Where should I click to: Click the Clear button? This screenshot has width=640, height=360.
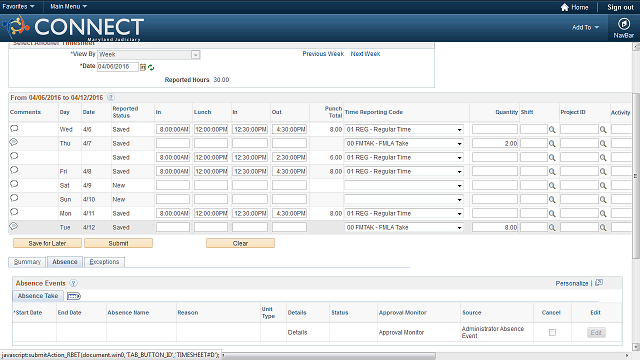coord(240,243)
